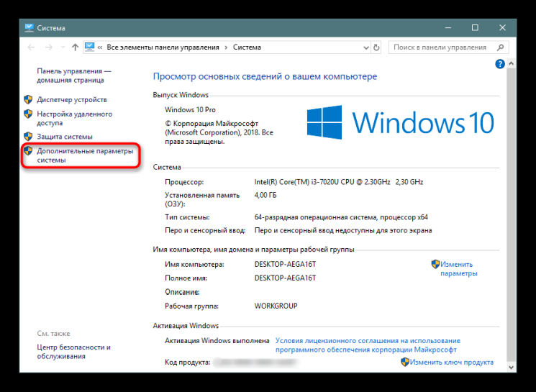
Task: Click the computer icon in address bar
Action: coord(89,47)
